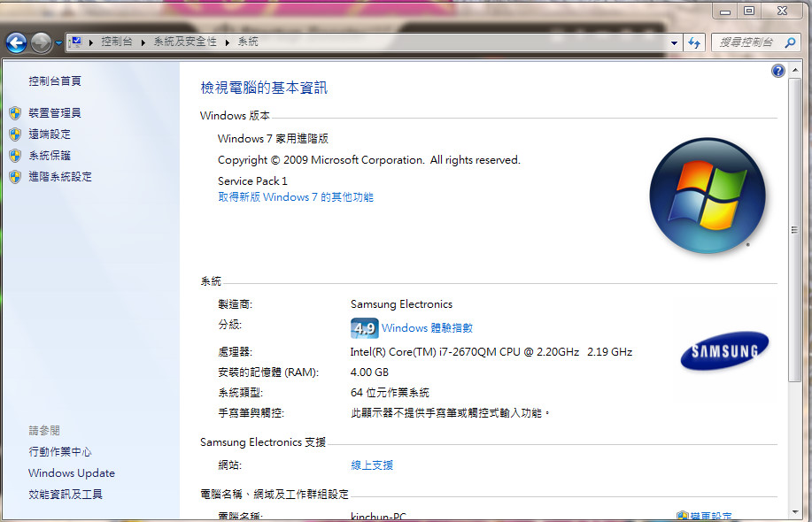Open 遠端設定 from the sidebar
Image resolution: width=812 pixels, height=522 pixels.
pyautogui.click(x=50, y=134)
